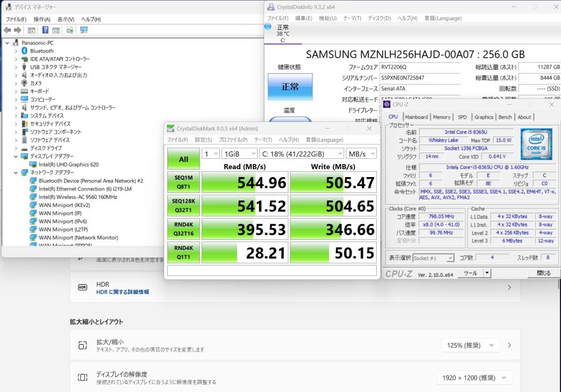Click update driver icon with green arrow
The width and height of the screenshot is (561, 392).
[70, 30]
